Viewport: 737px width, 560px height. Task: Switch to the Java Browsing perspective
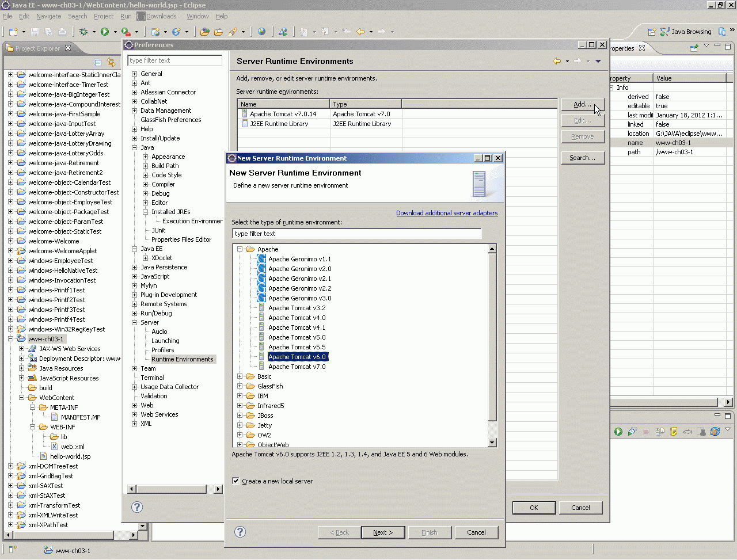point(686,32)
